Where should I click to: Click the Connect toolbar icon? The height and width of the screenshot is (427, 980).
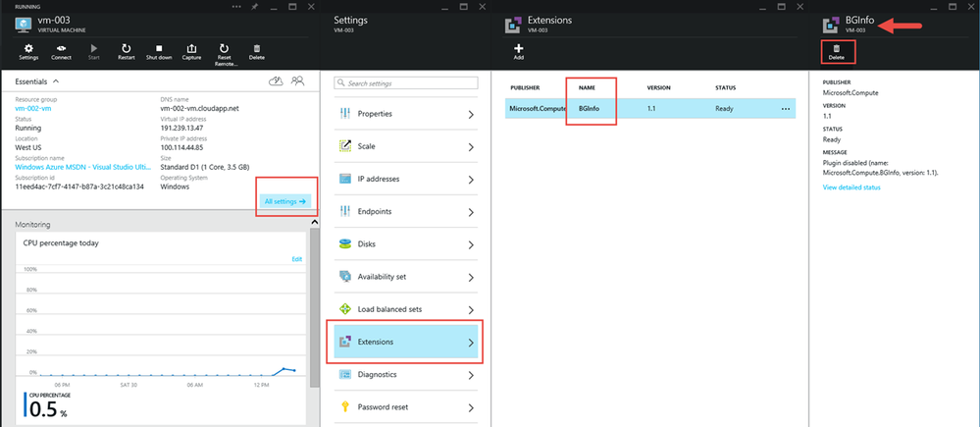tap(61, 48)
